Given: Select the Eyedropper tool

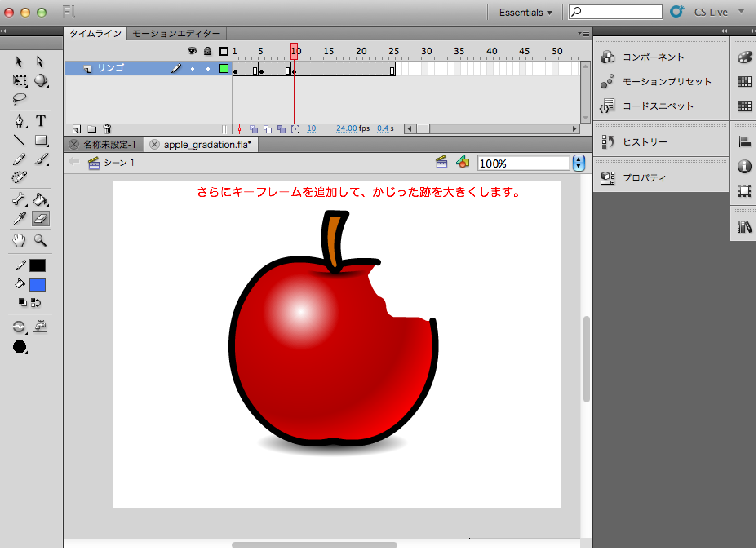Looking at the screenshot, I should click(x=19, y=219).
